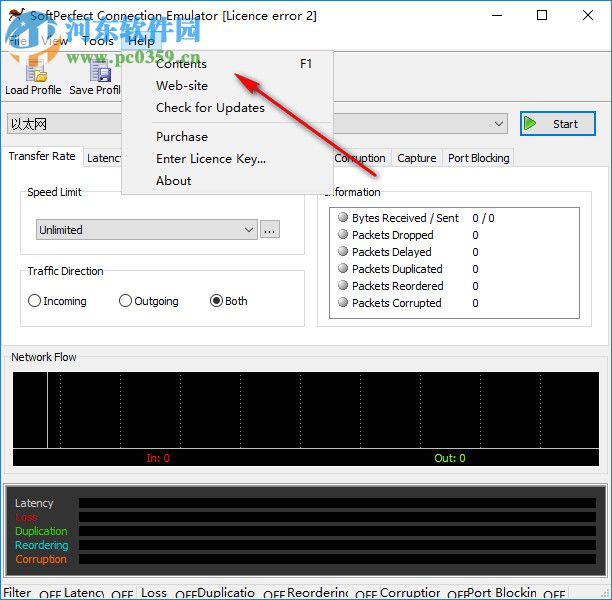Click the ellipsis button beside Speed Limit
The height and width of the screenshot is (600, 612).
tap(270, 230)
